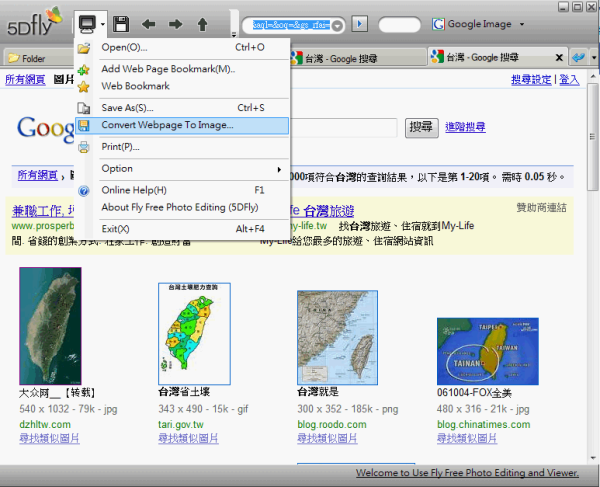
Task: Click the blue icon right of the tabs
Action: (577, 56)
